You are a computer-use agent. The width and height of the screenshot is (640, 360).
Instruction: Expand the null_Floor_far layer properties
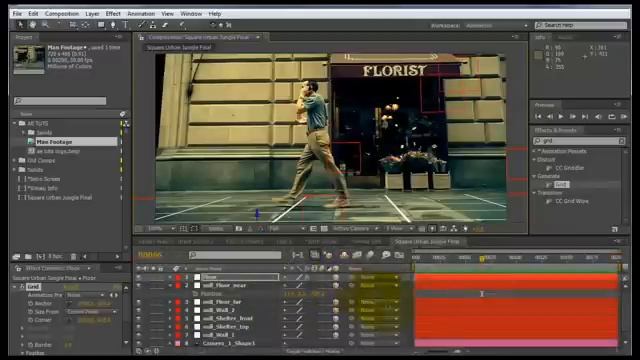[x=170, y=302]
